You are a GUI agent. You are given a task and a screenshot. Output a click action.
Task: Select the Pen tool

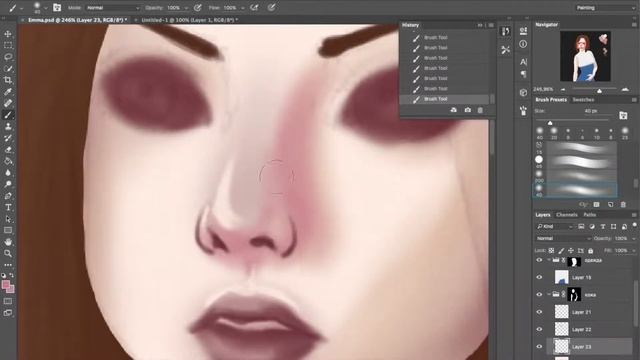click(8, 196)
